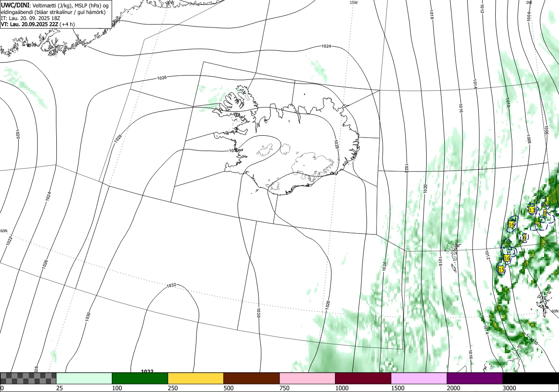Select the 0W longitude label
The width and height of the screenshot is (559, 392).
(529, 3)
